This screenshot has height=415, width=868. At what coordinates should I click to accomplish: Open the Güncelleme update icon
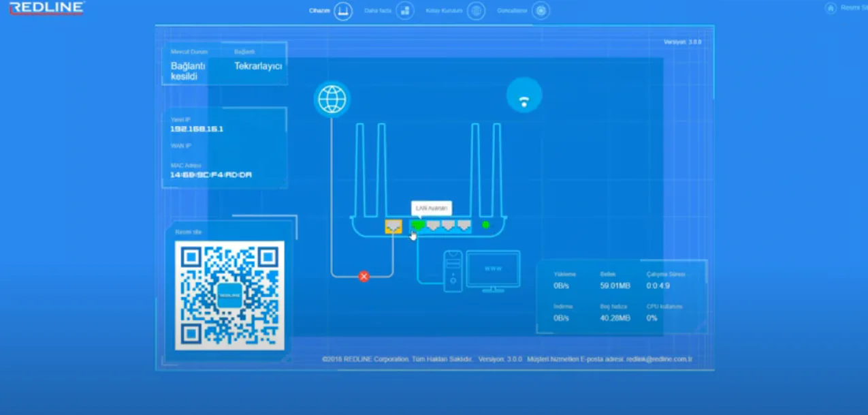click(x=541, y=11)
